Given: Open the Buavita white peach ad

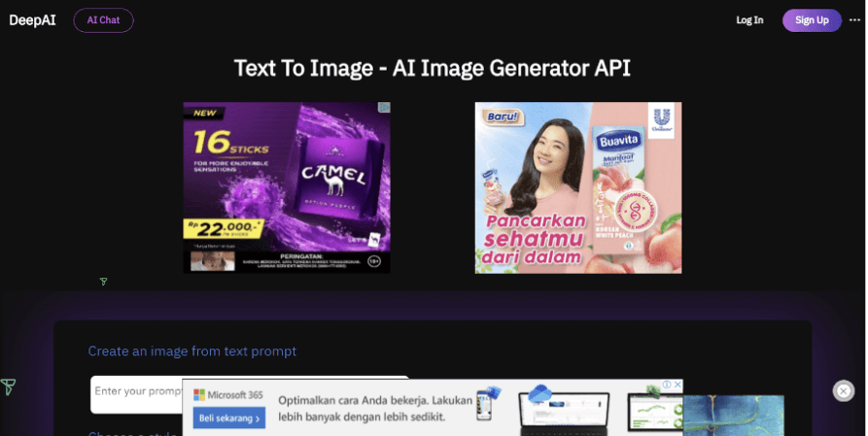Looking at the screenshot, I should [x=577, y=186].
